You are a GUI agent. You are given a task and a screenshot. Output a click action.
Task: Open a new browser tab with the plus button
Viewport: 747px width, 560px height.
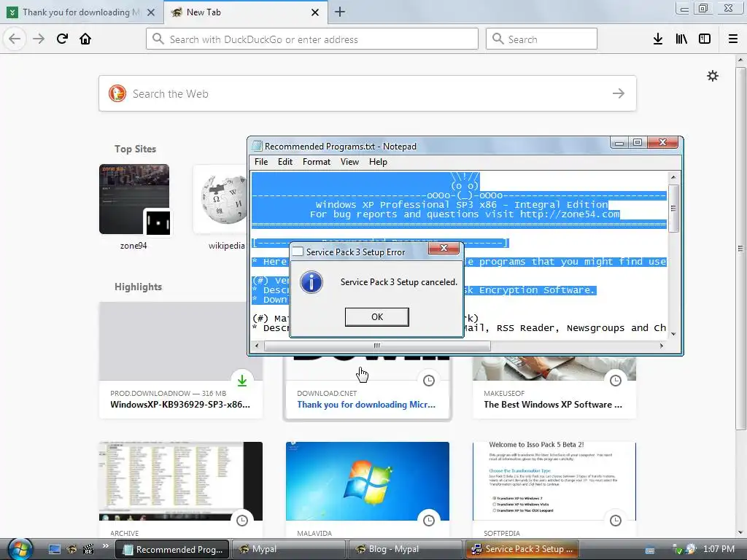[340, 12]
